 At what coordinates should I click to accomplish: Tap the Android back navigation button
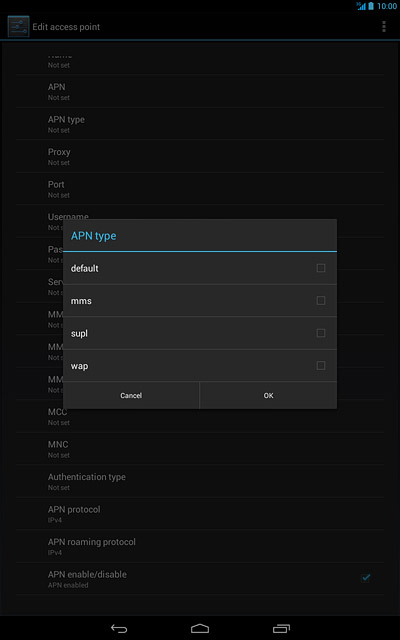point(119,629)
